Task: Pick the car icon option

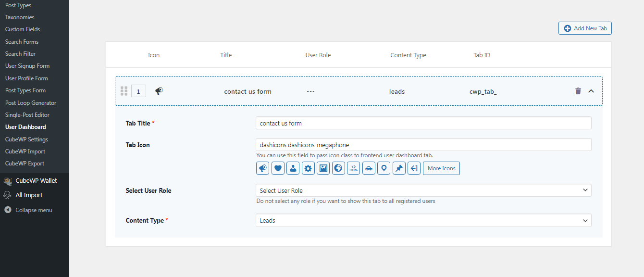Action: (369, 168)
